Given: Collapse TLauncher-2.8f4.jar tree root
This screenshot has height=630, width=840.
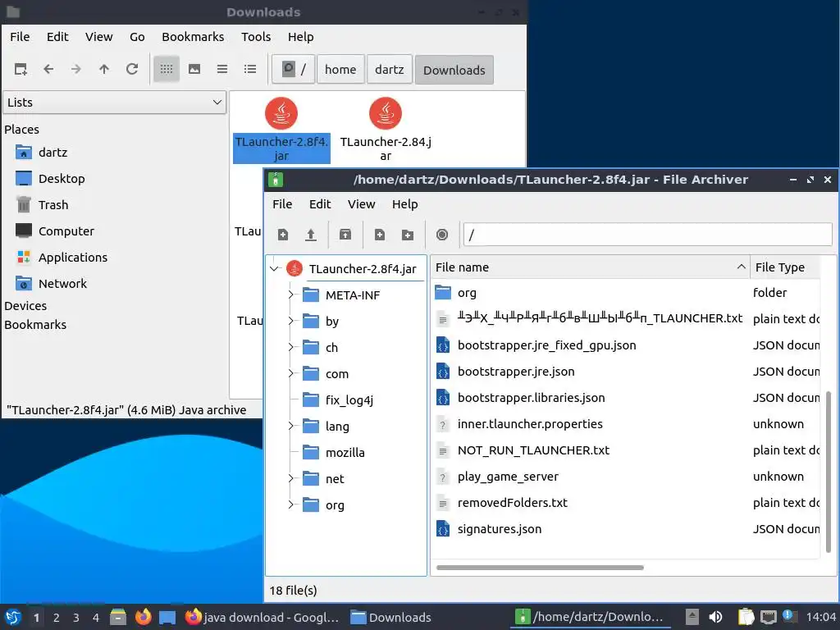Looking at the screenshot, I should 275,268.
